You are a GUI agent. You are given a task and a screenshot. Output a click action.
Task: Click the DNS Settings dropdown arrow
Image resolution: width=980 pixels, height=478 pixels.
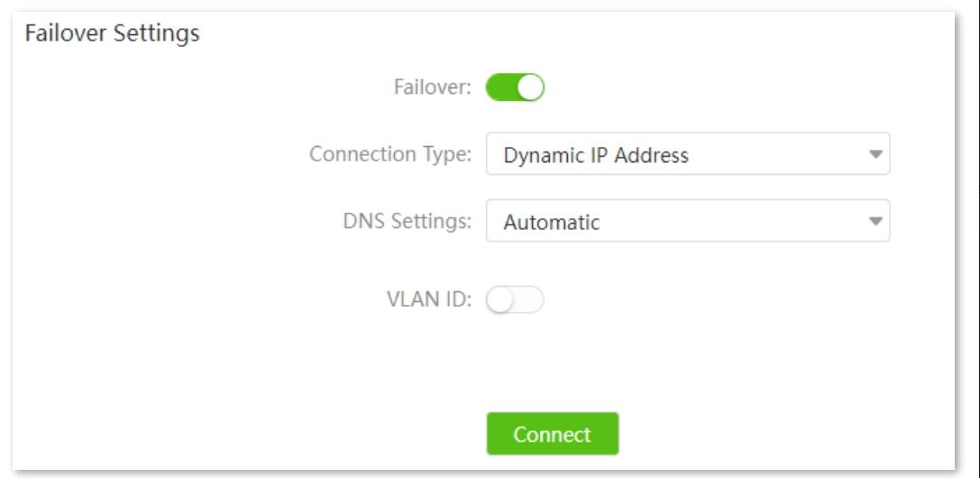tap(874, 221)
